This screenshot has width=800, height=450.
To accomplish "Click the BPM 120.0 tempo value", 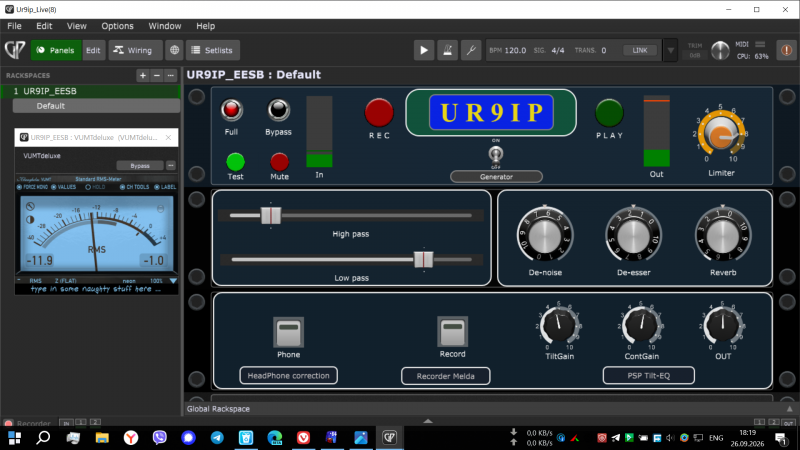I will [x=515, y=50].
